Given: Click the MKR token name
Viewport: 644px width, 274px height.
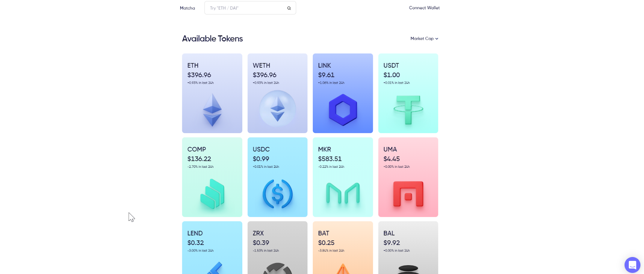Looking at the screenshot, I should pos(324,149).
